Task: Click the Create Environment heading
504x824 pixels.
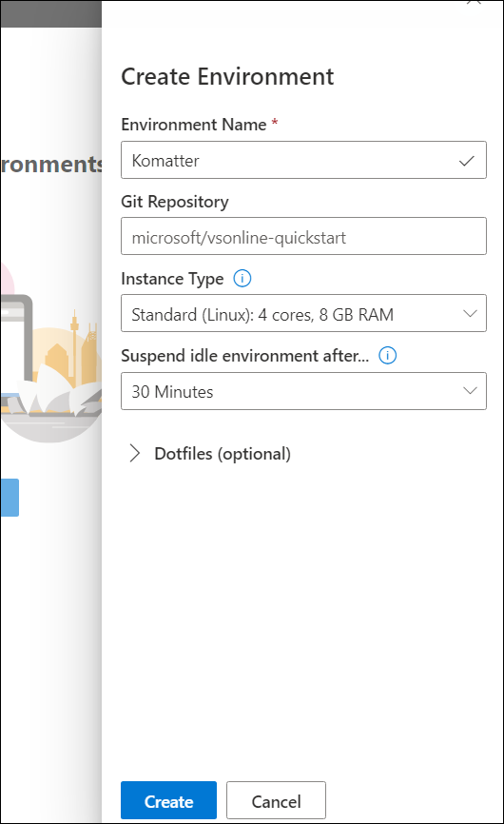Action: pos(227,77)
